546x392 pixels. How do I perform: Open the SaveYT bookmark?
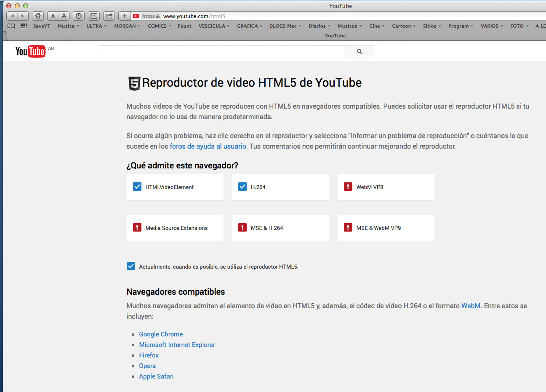pyautogui.click(x=42, y=26)
